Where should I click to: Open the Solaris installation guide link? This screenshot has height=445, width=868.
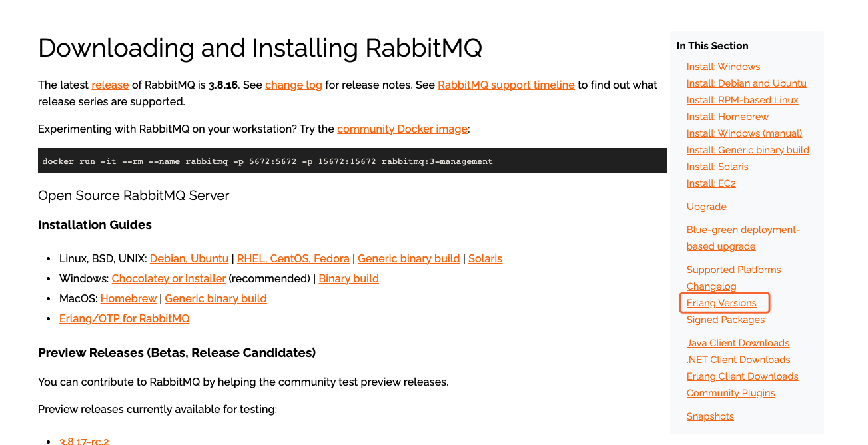(x=485, y=258)
